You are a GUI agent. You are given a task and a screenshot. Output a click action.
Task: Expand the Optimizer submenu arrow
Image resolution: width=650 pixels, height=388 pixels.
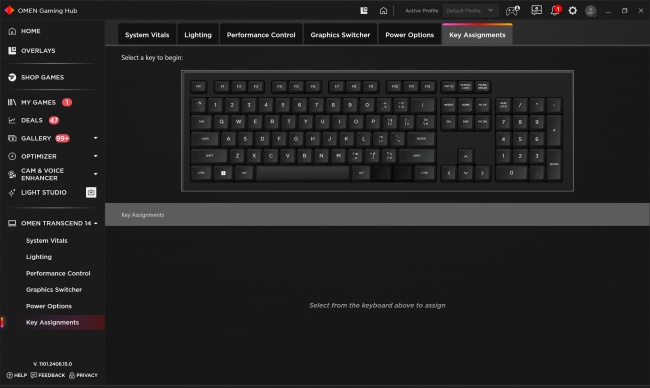(96, 156)
